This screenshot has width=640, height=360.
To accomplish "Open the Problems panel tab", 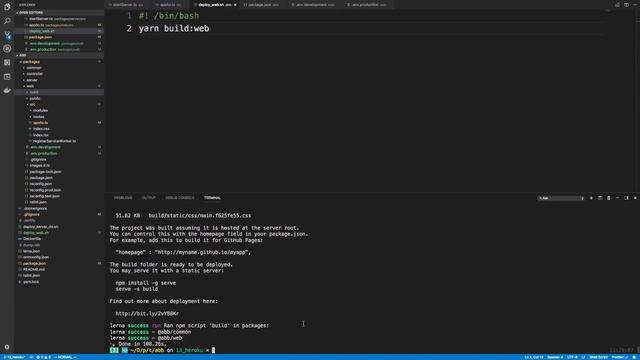I will coord(123,198).
